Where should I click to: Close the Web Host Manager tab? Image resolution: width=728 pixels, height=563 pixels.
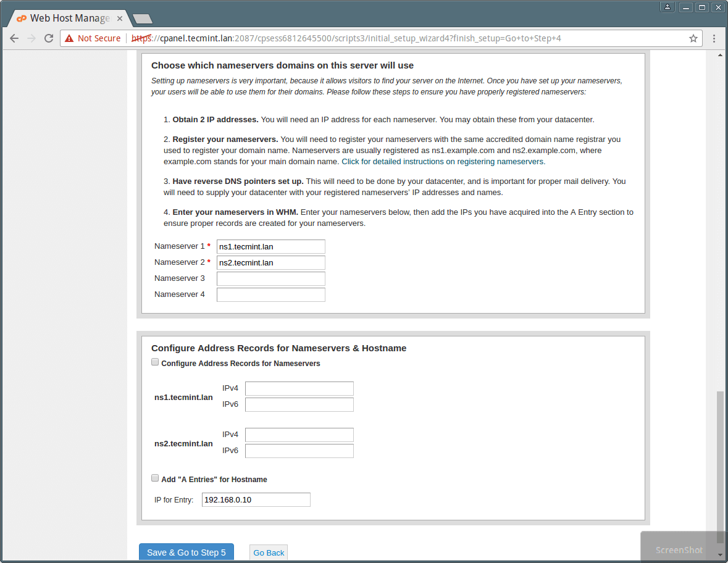tap(120, 19)
